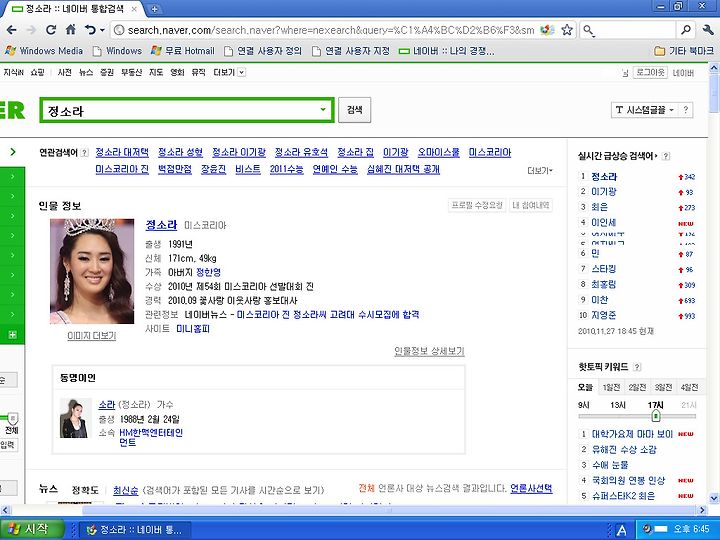Open 네이버 :: 나의 경쟁 bookmark

pos(446,51)
